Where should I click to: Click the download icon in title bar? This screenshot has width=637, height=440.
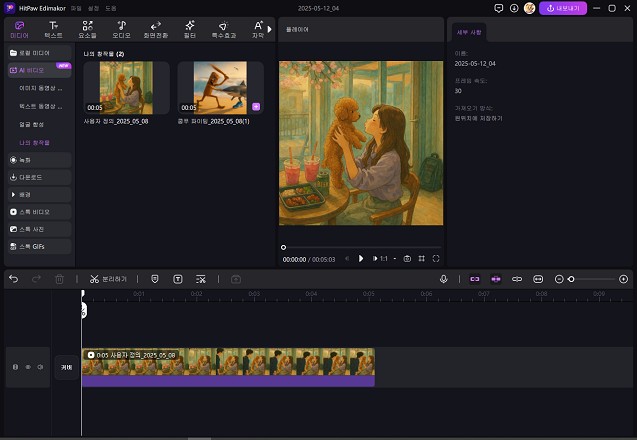click(x=514, y=8)
